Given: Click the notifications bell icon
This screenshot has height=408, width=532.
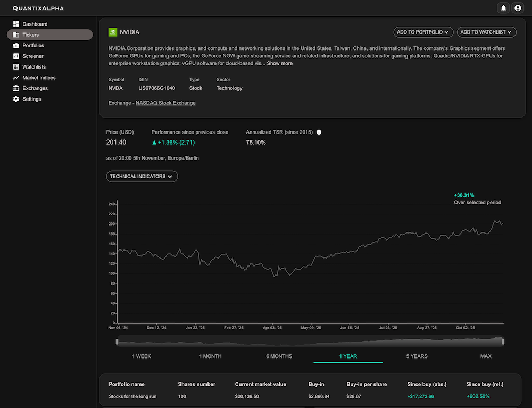Looking at the screenshot, I should (x=503, y=8).
